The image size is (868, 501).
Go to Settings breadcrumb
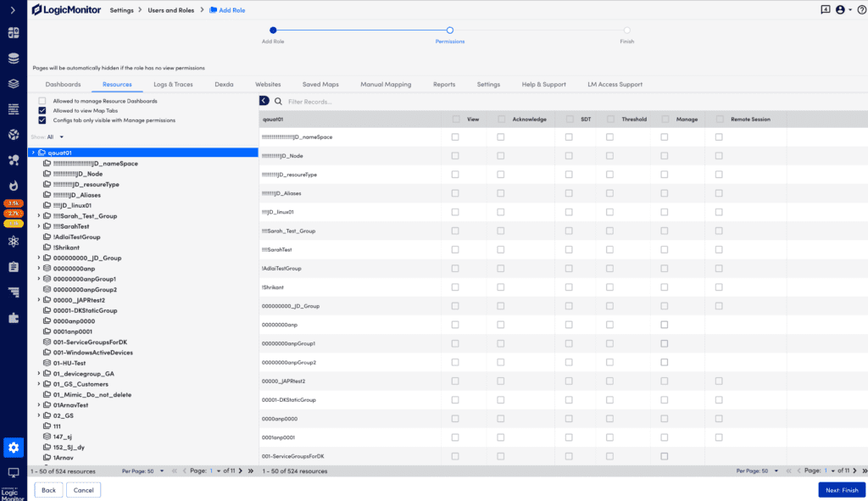(x=122, y=10)
